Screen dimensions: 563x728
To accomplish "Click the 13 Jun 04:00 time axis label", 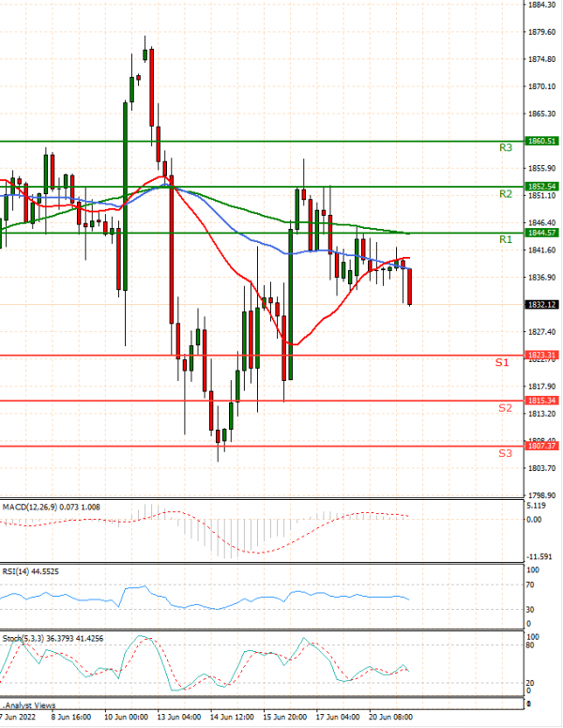I will pos(179,718).
